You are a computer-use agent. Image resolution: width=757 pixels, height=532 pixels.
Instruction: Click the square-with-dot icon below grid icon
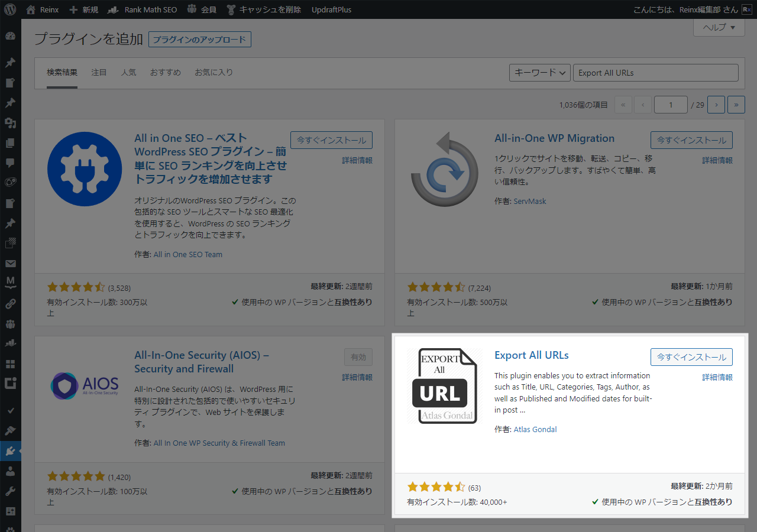[x=10, y=384]
